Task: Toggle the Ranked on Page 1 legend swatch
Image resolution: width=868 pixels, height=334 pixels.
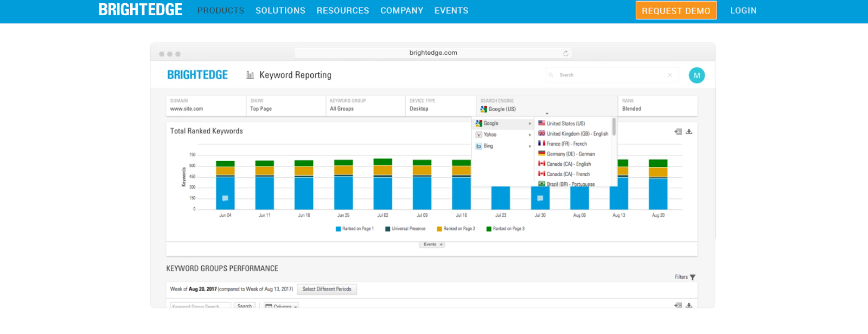Action: coord(338,229)
